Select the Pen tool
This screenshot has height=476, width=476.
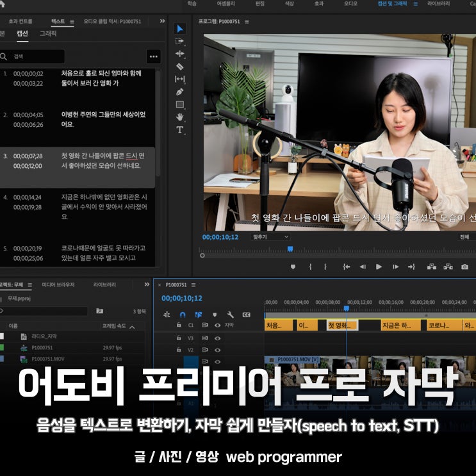tap(180, 92)
